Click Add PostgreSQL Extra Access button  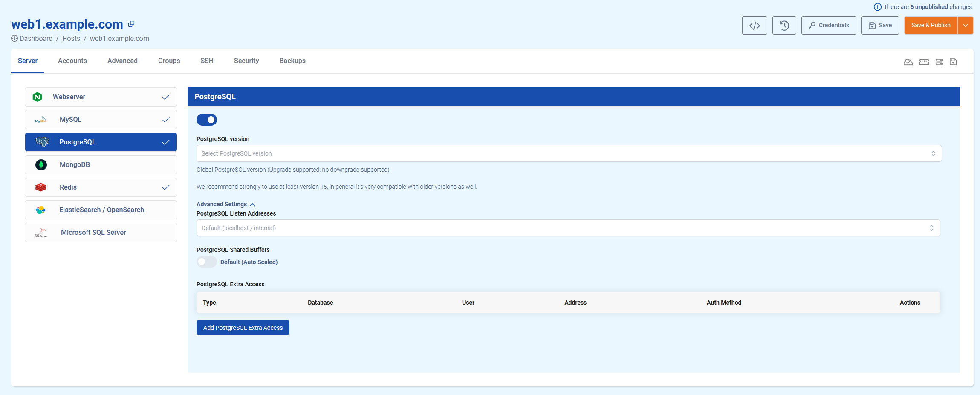[x=243, y=327]
